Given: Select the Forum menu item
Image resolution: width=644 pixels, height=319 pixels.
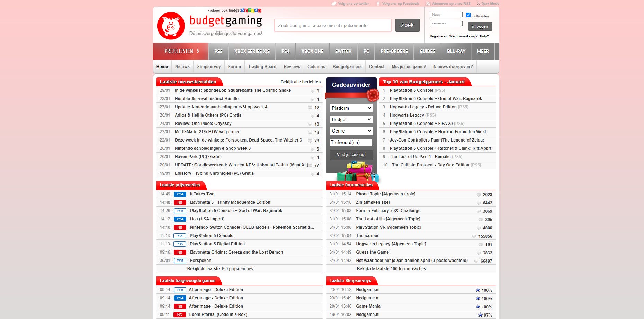Looking at the screenshot, I should point(234,67).
